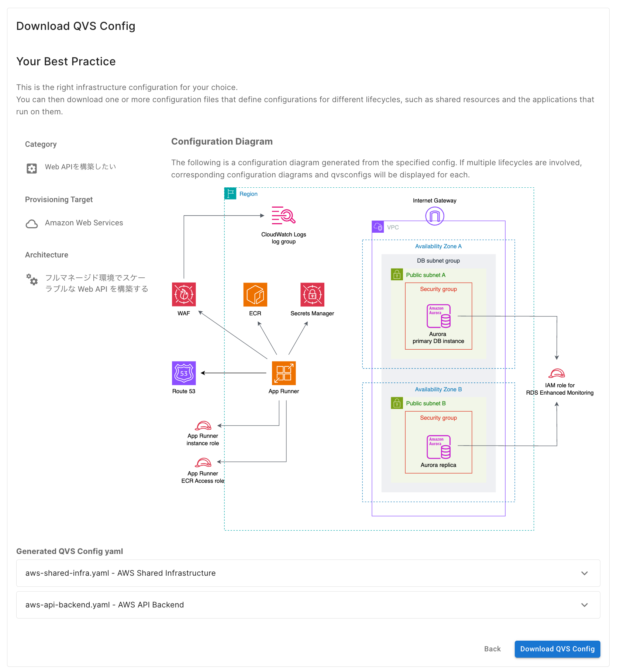
Task: Click the IAM role for RDS Monitoring icon
Action: pos(556,374)
